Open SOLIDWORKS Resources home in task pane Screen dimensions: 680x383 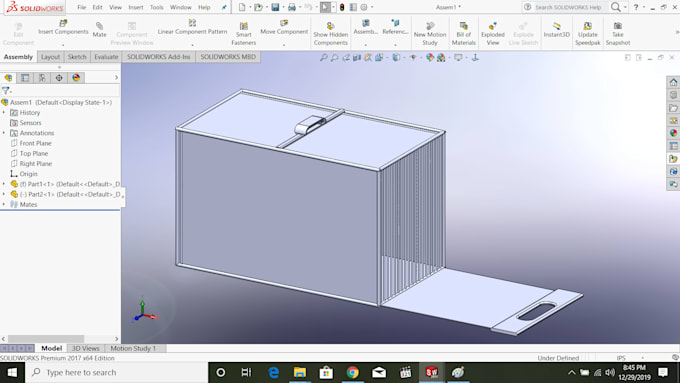click(x=673, y=82)
